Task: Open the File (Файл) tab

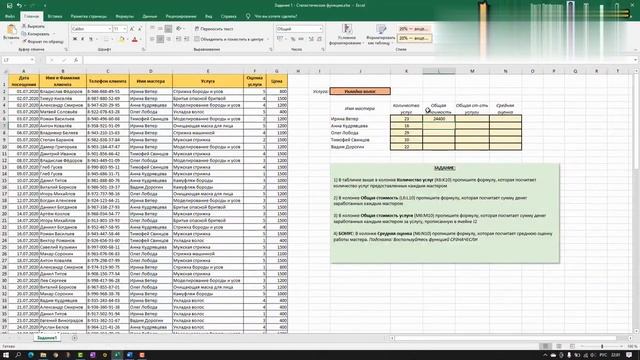Action: click(10, 16)
